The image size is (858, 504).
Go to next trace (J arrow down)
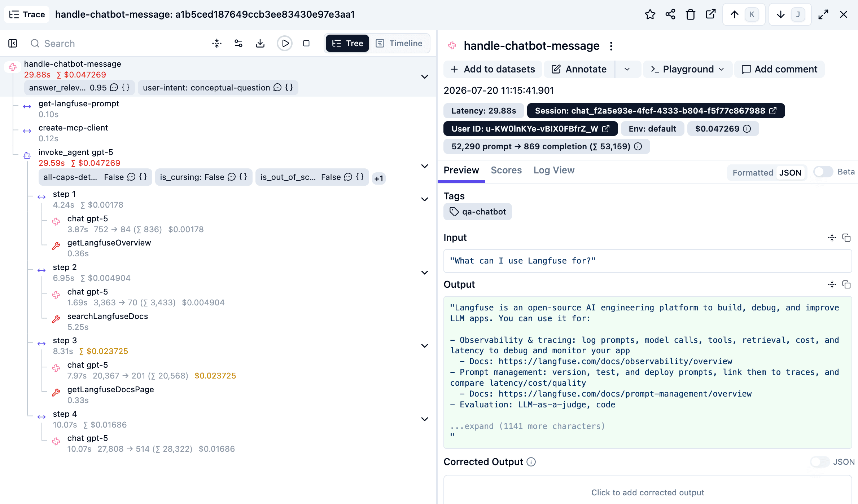[790, 14]
